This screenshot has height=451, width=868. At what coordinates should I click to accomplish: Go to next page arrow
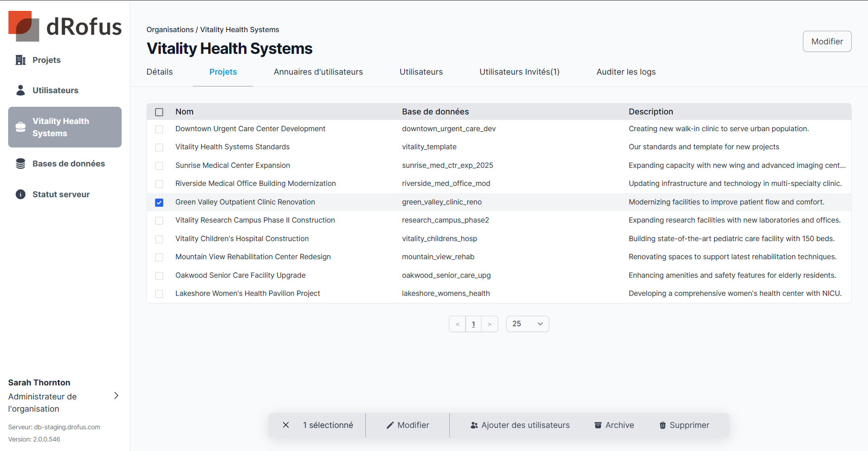tap(490, 324)
